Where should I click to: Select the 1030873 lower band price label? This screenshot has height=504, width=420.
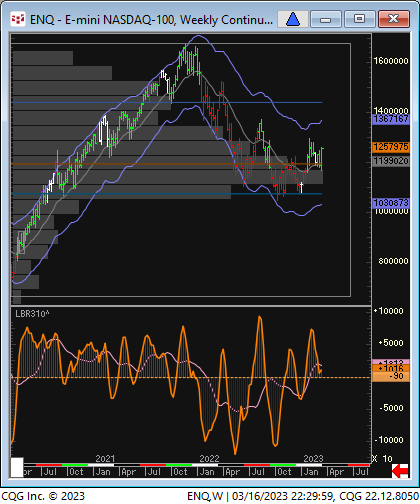pyautogui.click(x=391, y=202)
